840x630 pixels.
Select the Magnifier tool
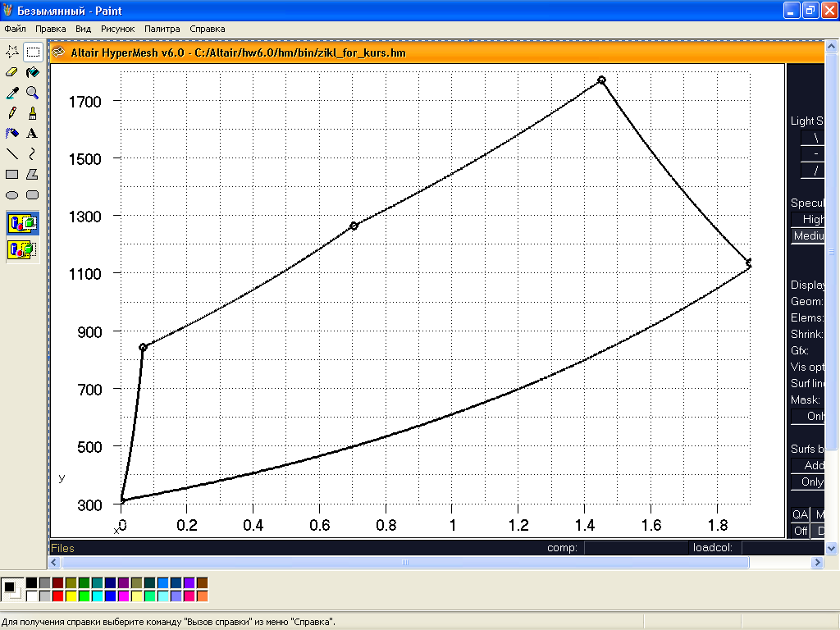tap(33, 93)
